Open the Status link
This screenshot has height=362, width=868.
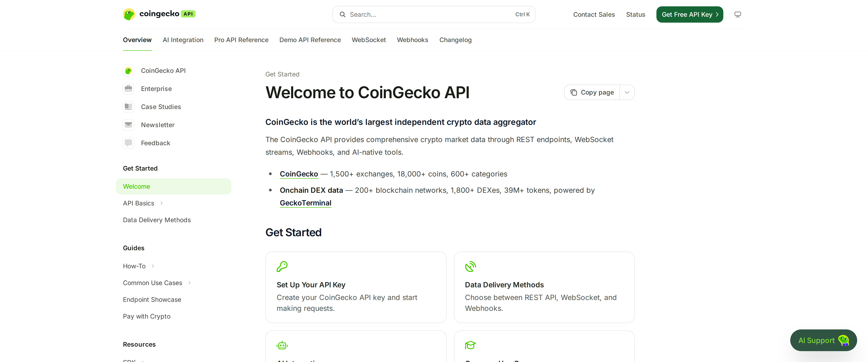(x=635, y=14)
